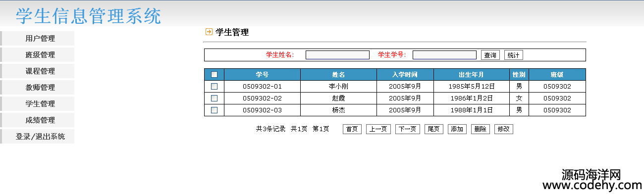Image resolution: width=644 pixels, height=195 pixels.
Task: Click the 女 gender cell for 赵霞
Action: [519, 98]
